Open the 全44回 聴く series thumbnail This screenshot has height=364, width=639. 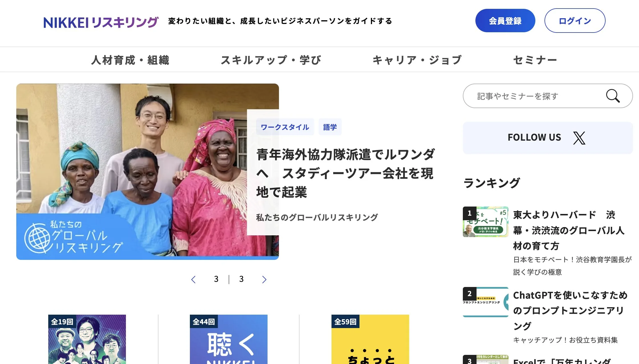pos(229,339)
